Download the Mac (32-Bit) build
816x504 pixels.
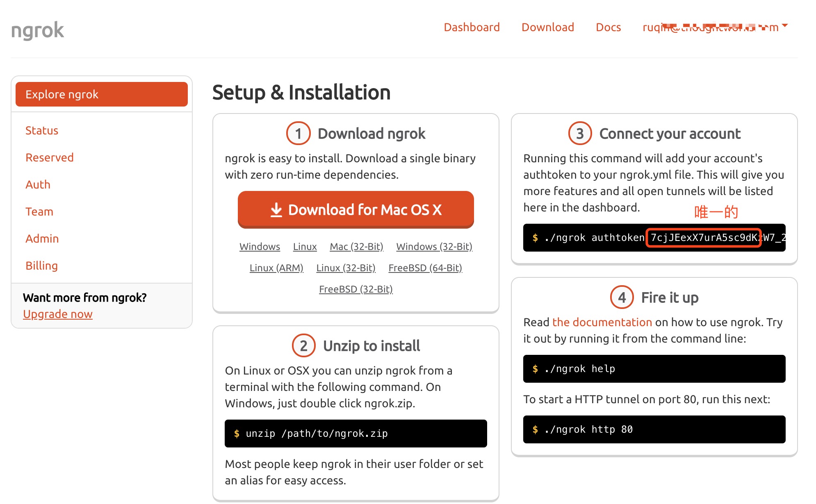click(356, 246)
